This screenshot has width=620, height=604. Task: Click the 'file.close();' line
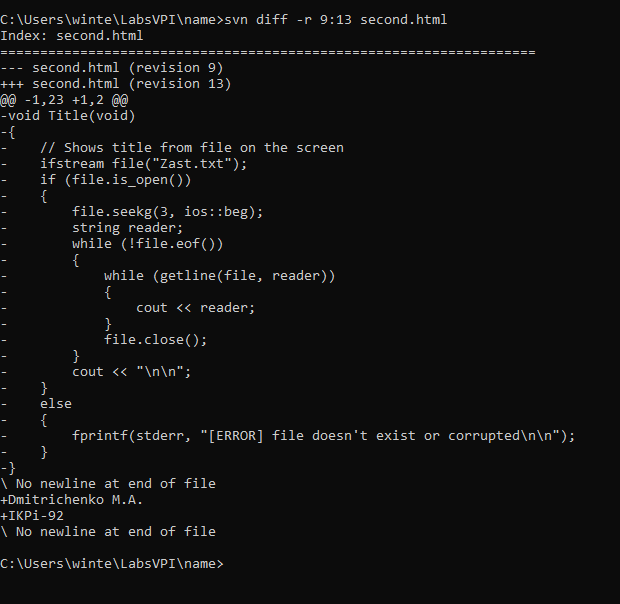(155, 340)
